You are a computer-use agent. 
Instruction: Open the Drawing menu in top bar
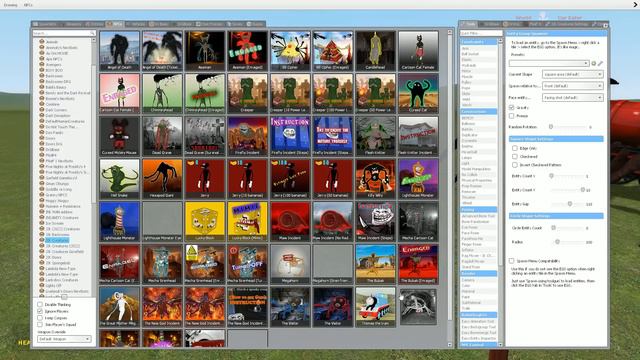tap(11, 5)
